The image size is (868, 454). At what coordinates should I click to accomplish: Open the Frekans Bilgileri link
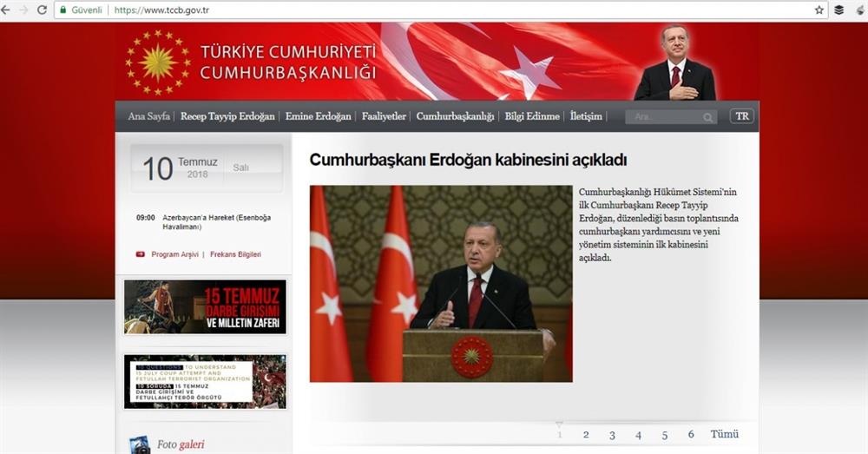(235, 254)
